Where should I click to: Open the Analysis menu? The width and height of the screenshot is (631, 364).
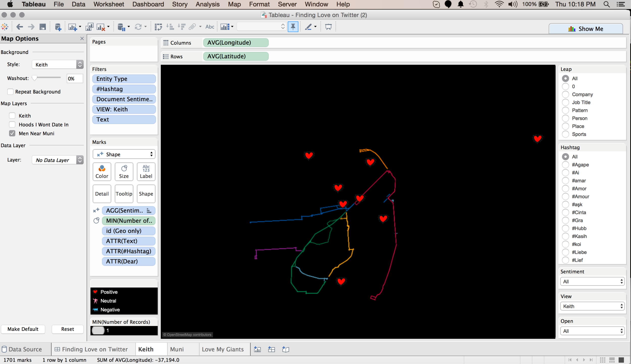(207, 4)
